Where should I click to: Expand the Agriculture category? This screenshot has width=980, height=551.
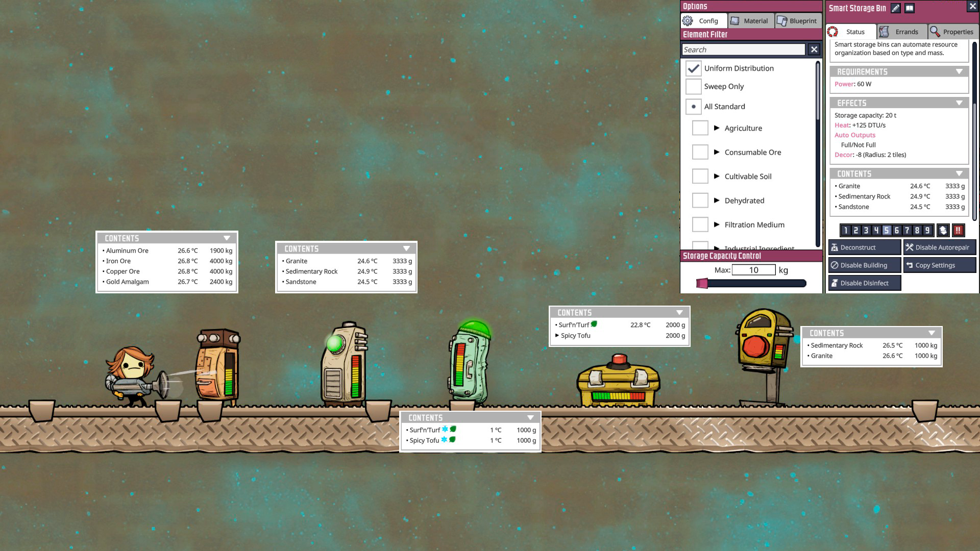717,128
